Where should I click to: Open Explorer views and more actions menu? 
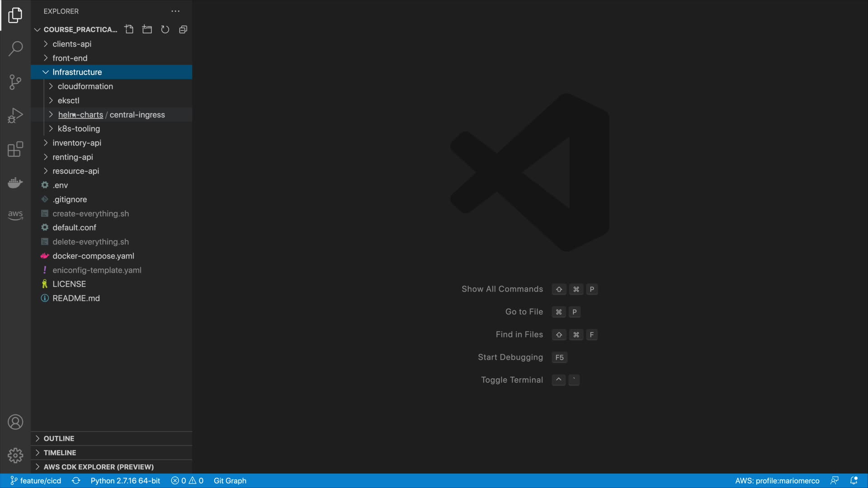pos(175,11)
